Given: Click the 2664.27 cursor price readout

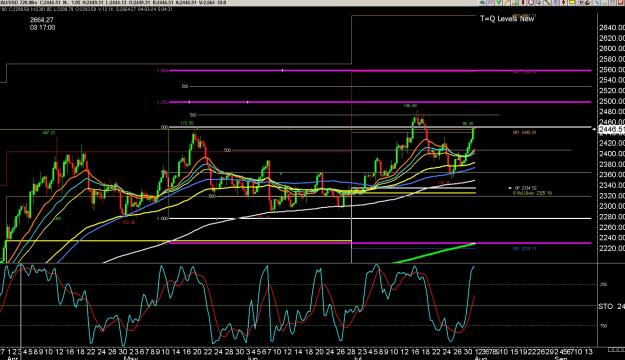Looking at the screenshot, I should click(x=41, y=20).
